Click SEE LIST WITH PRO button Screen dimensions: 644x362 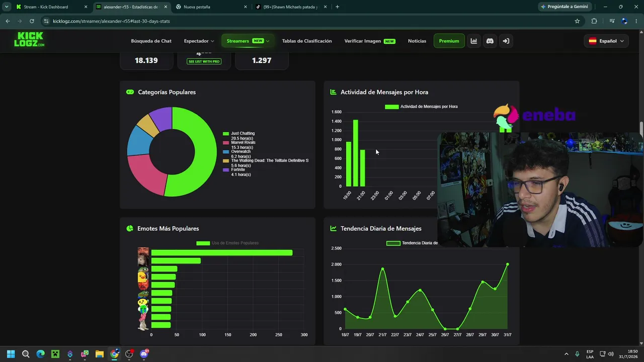204,61
